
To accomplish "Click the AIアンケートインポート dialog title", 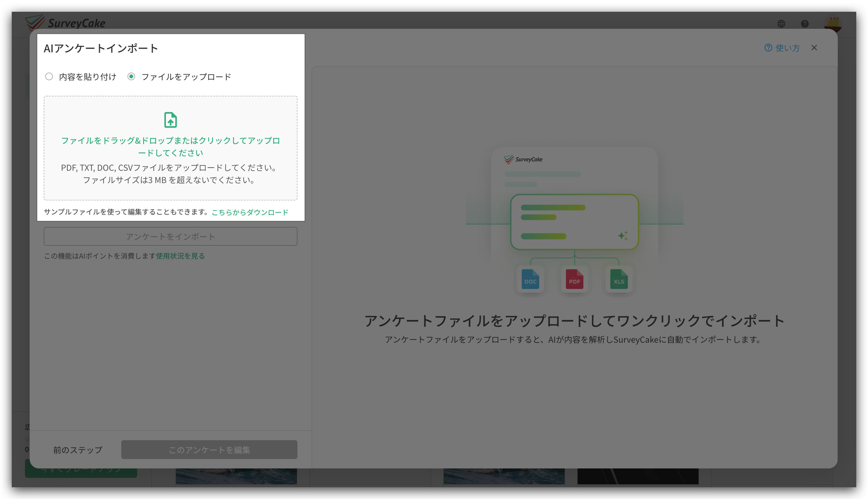I will (x=101, y=48).
